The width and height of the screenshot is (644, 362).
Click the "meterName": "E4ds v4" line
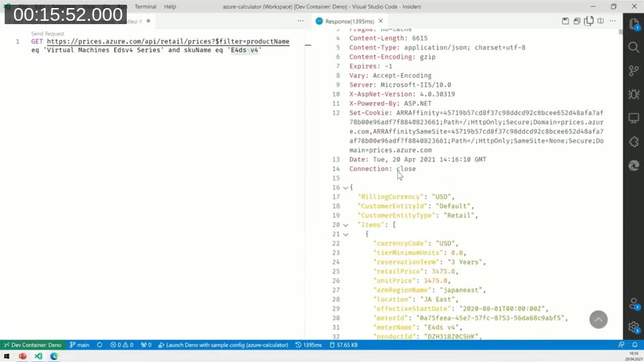418,328
